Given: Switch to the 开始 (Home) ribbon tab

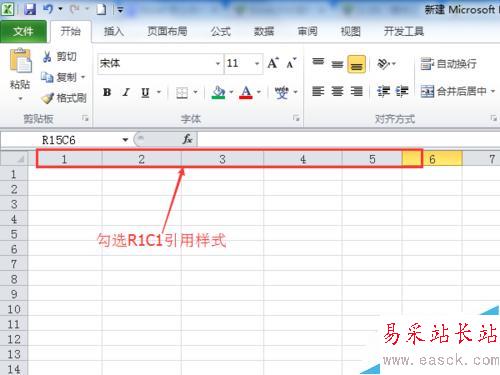Looking at the screenshot, I should [70, 32].
